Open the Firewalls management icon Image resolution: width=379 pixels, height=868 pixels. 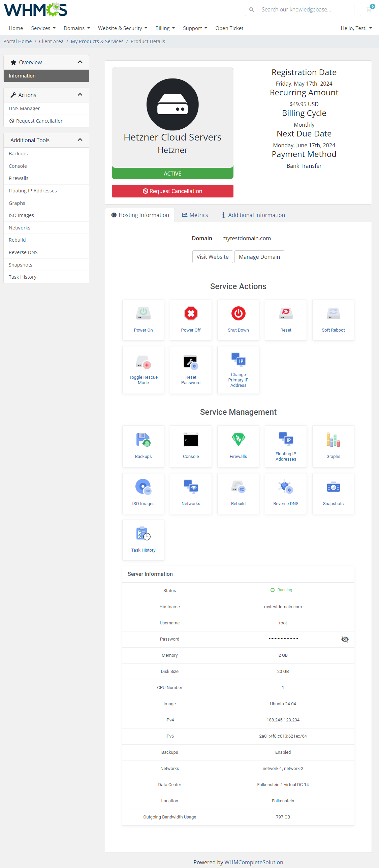[x=238, y=440]
